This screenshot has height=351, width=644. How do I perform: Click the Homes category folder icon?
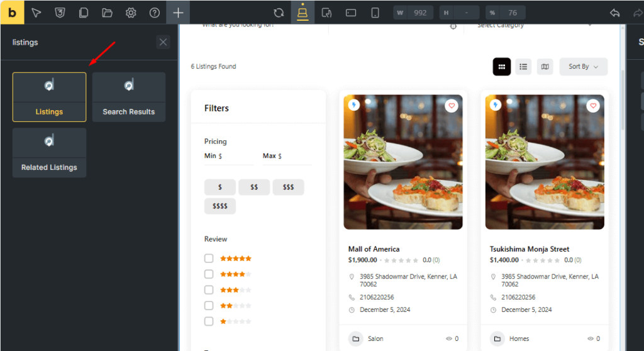497,338
